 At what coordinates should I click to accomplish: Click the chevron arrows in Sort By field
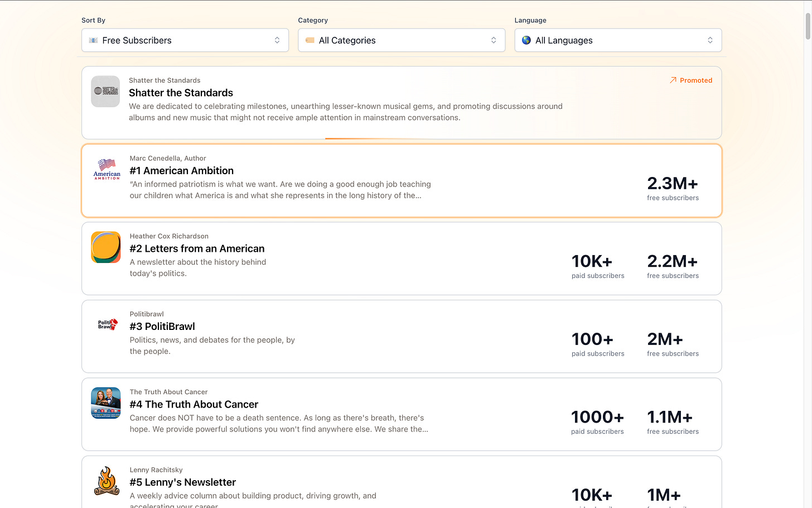click(x=277, y=40)
